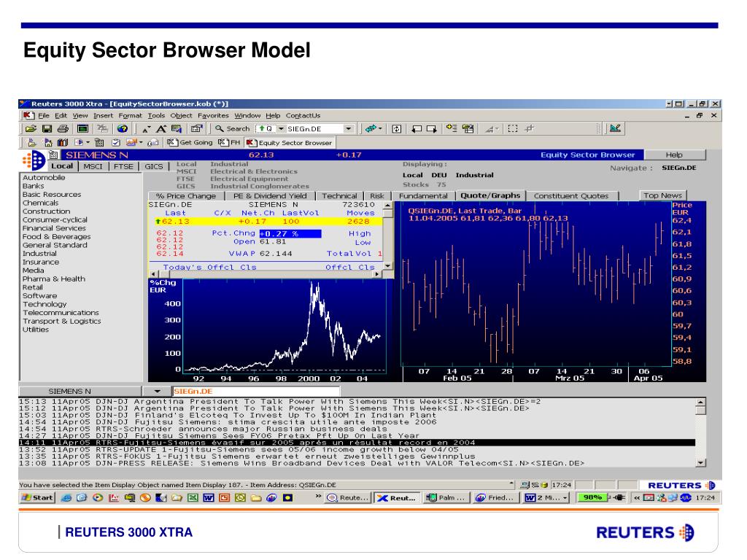This screenshot has width=747, height=560.
Task: Click the Siemens company info icon beside title
Action: point(53,155)
